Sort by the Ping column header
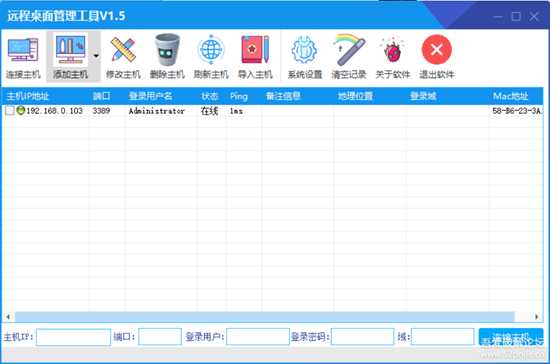This screenshot has width=550, height=364. coord(239,96)
